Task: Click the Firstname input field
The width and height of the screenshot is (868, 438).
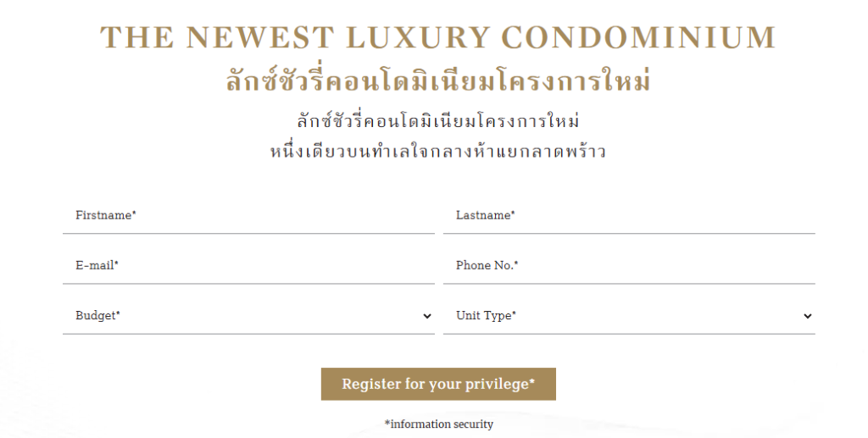Action: point(248,216)
